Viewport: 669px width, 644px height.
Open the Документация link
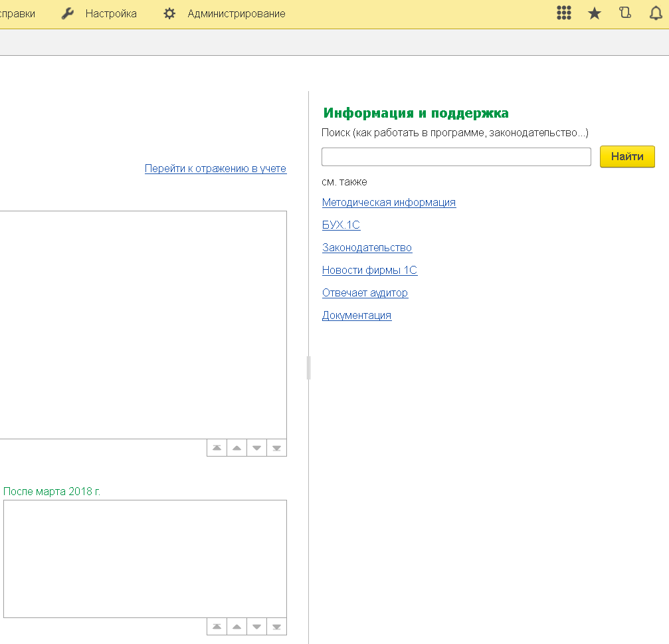tap(357, 316)
